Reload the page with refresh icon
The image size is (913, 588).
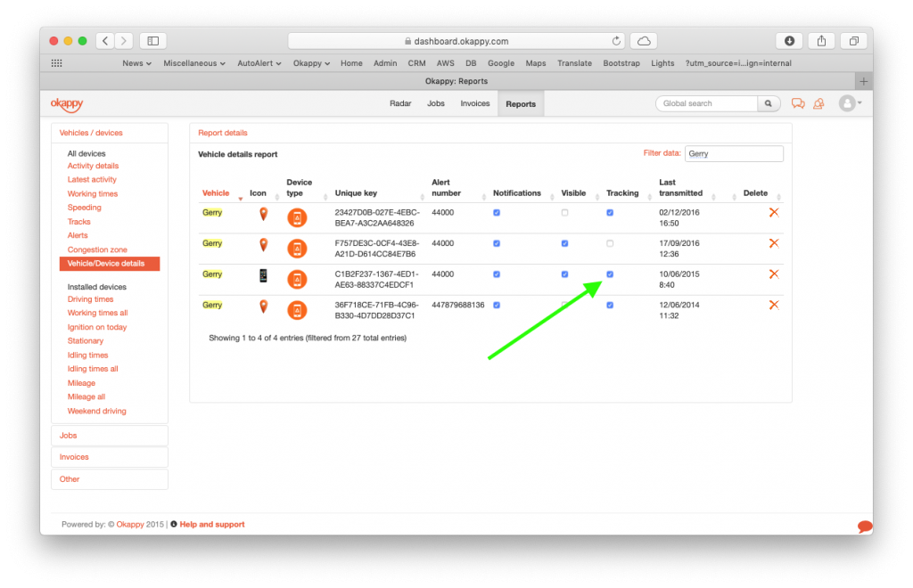coord(616,41)
